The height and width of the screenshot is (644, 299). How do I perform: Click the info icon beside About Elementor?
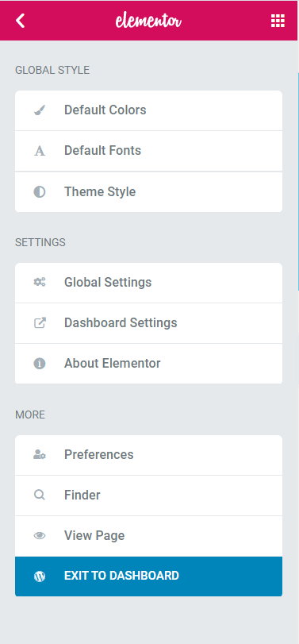(40, 364)
